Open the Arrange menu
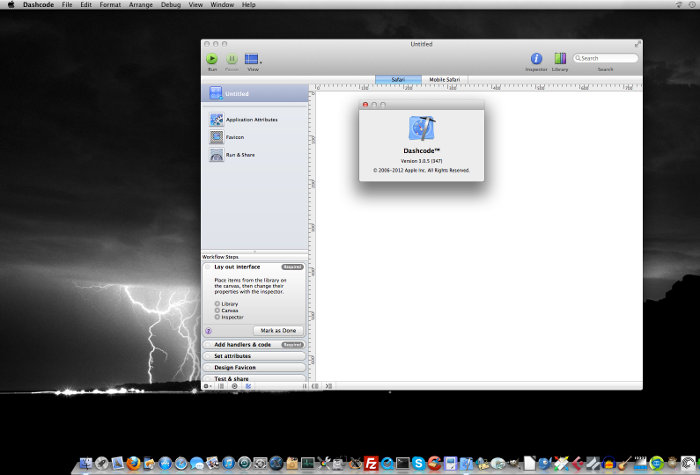 coord(141,4)
